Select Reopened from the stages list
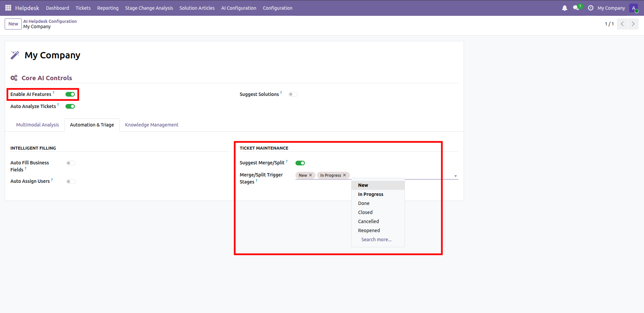The width and height of the screenshot is (644, 313). [378, 230]
